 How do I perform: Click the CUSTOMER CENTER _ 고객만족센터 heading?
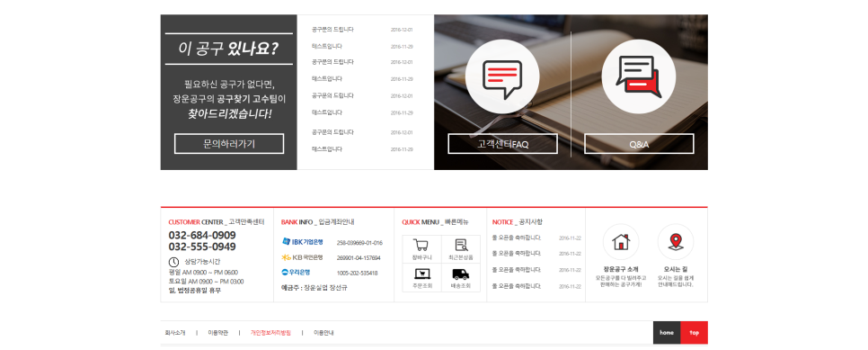coord(217,222)
